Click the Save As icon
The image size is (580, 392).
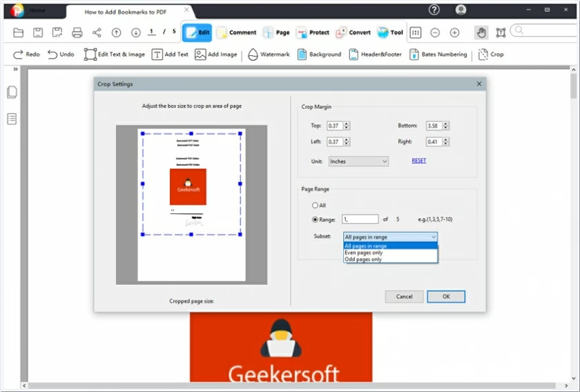click(57, 32)
